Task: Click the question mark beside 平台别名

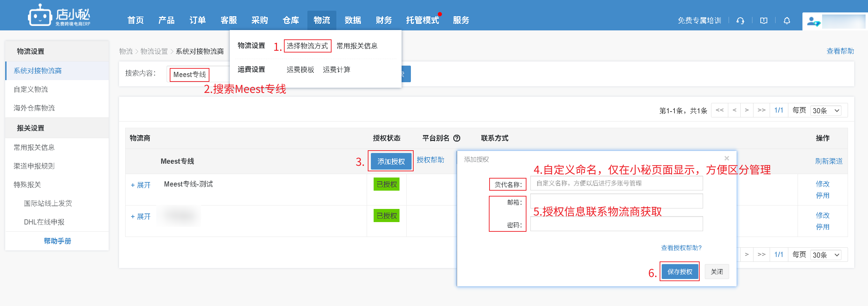Action: [x=457, y=138]
